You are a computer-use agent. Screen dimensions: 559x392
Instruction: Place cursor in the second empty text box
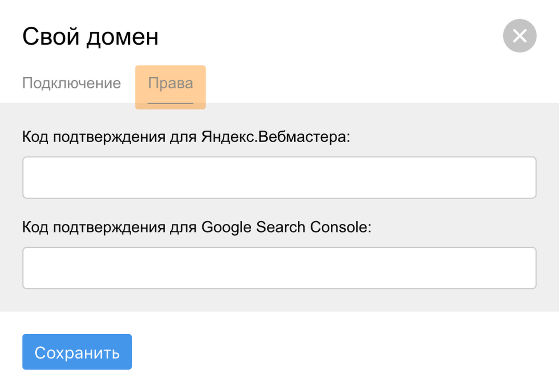(x=279, y=268)
